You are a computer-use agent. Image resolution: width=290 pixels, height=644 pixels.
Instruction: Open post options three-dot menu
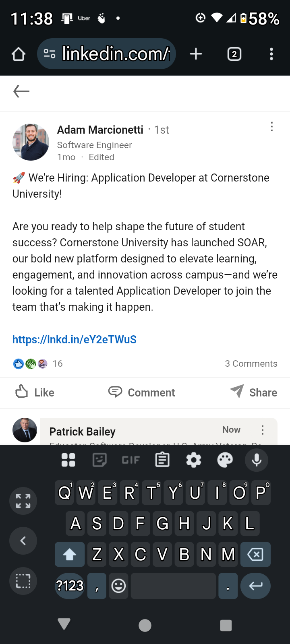[272, 127]
